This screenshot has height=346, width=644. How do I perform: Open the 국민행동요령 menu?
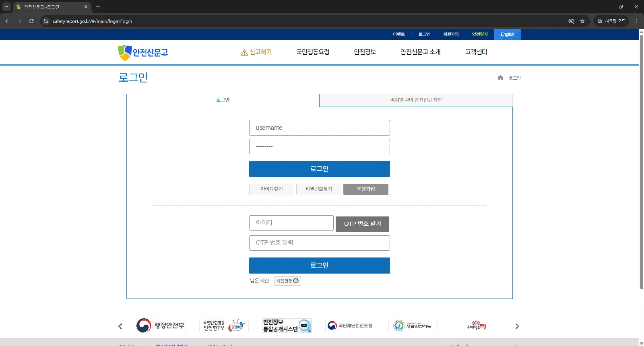[313, 52]
